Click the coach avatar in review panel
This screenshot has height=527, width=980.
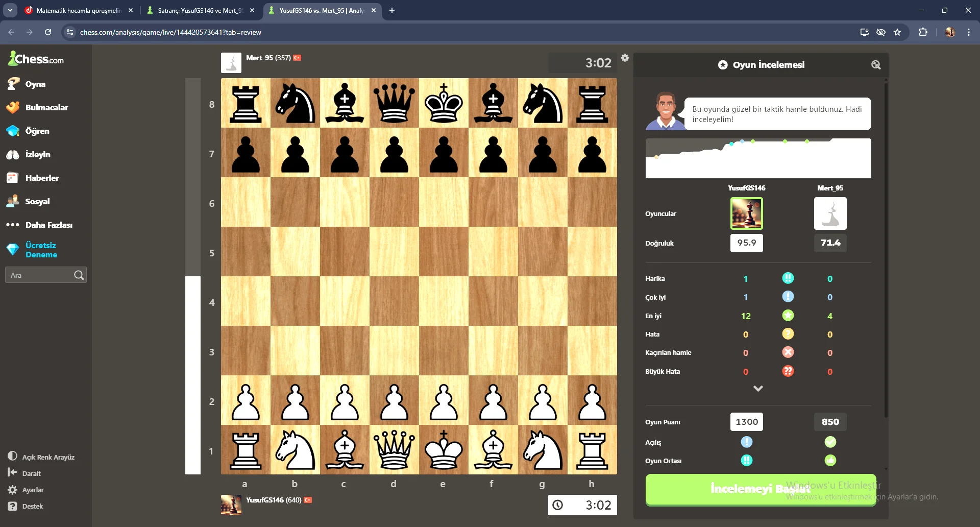tap(665, 111)
